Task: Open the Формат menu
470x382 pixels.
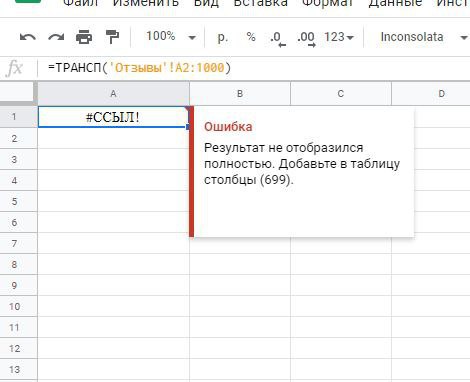Action: pyautogui.click(x=327, y=3)
